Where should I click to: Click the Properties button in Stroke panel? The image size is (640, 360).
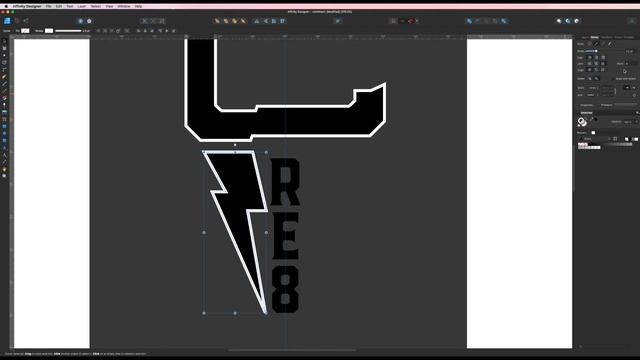point(587,105)
